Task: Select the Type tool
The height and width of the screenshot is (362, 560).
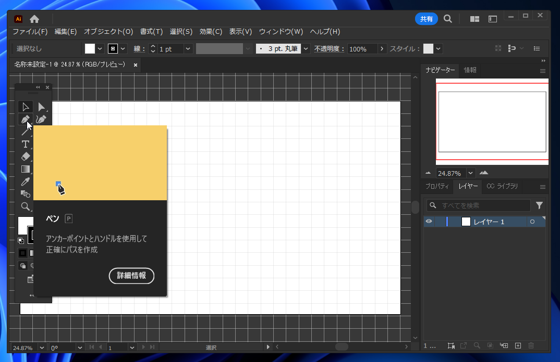Action: (25, 144)
